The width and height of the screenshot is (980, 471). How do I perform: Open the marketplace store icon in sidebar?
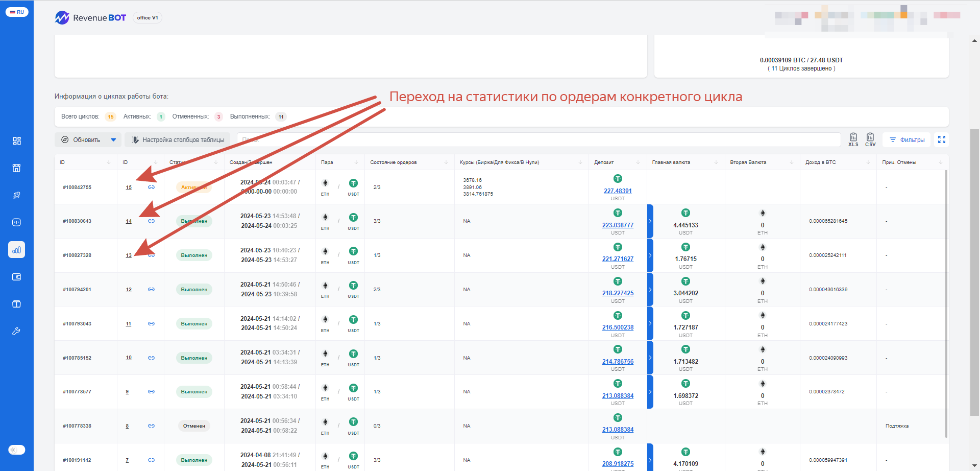click(17, 168)
